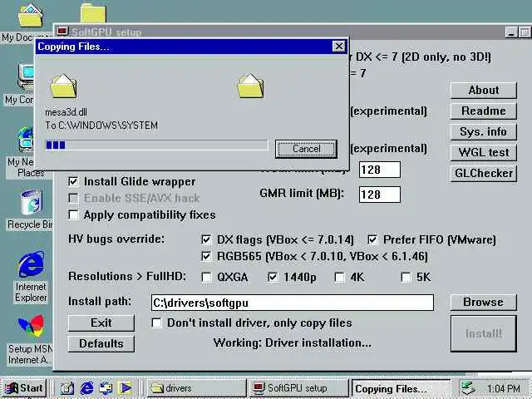Click 'To C:\WINDOWS\SYSTEM' destination text
Viewport: 532px width, 399px height.
tap(101, 126)
